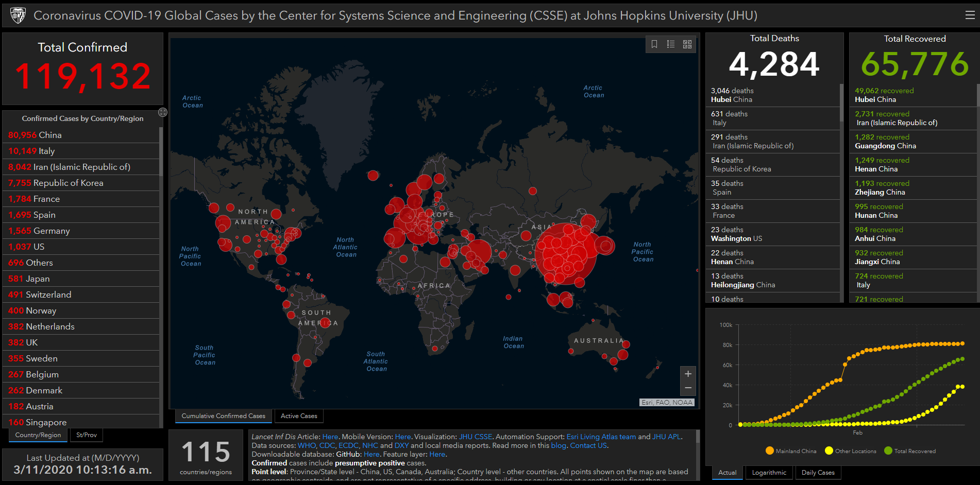Open the blog link
The height and width of the screenshot is (485, 980).
[x=559, y=445]
